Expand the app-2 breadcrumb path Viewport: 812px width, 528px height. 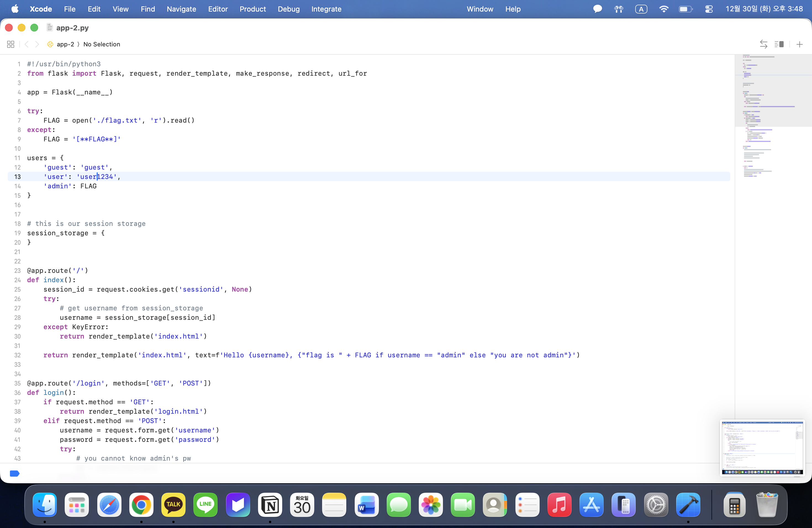[65, 44]
